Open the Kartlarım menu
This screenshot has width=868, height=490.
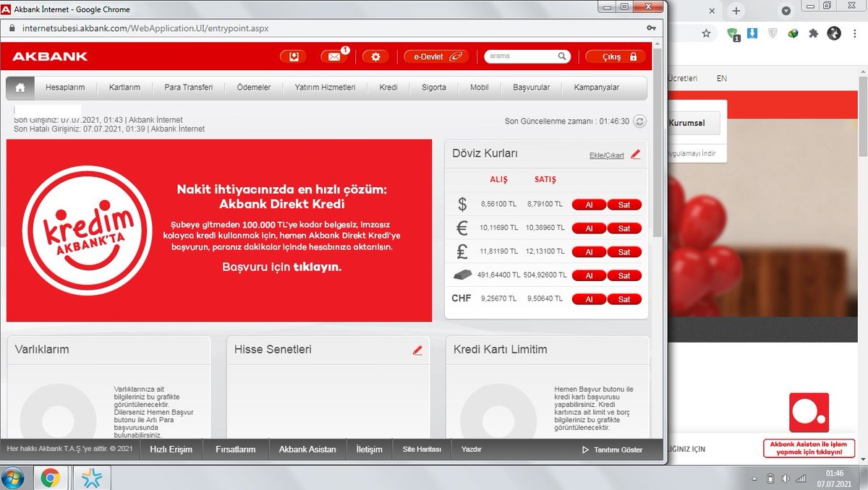[124, 87]
